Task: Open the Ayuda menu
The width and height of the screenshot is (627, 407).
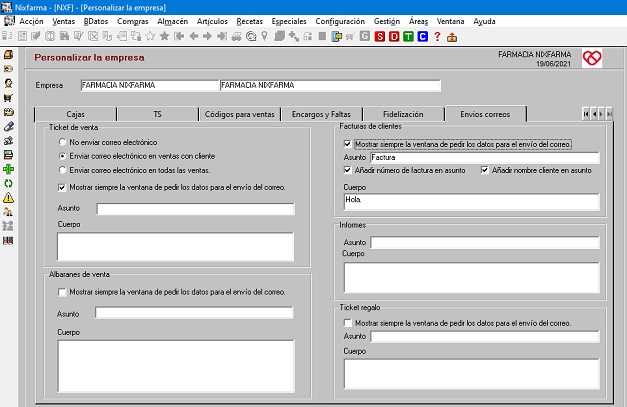Action: [x=484, y=21]
